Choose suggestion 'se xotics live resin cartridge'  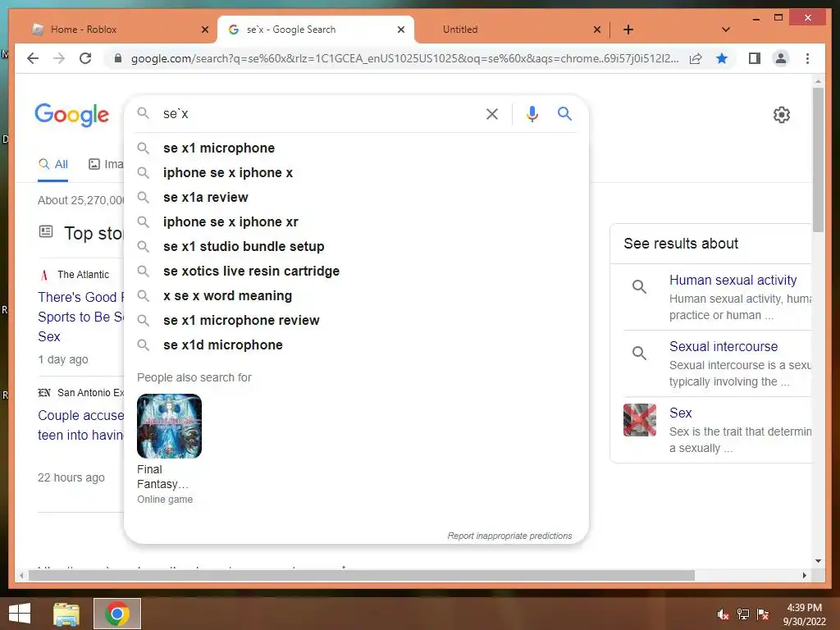[x=356, y=271]
